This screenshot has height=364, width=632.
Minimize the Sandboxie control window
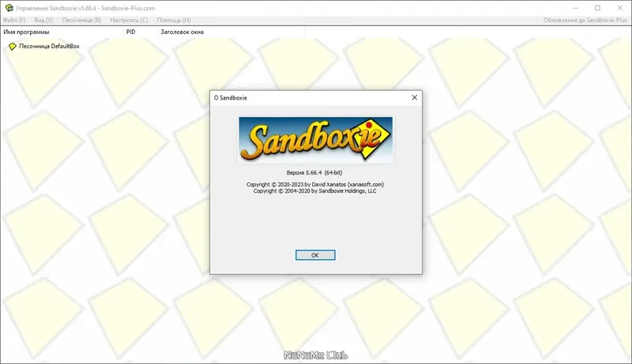point(576,8)
